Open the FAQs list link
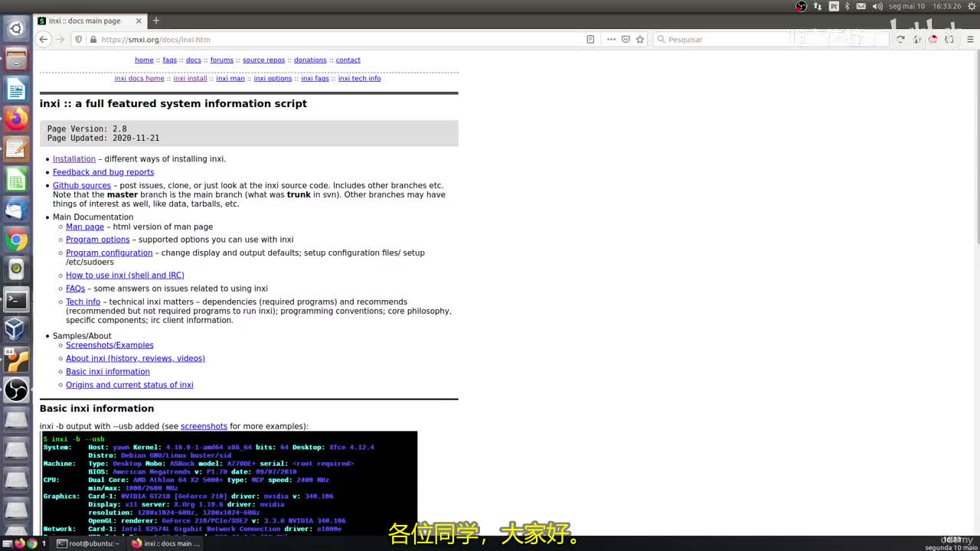 coord(75,289)
